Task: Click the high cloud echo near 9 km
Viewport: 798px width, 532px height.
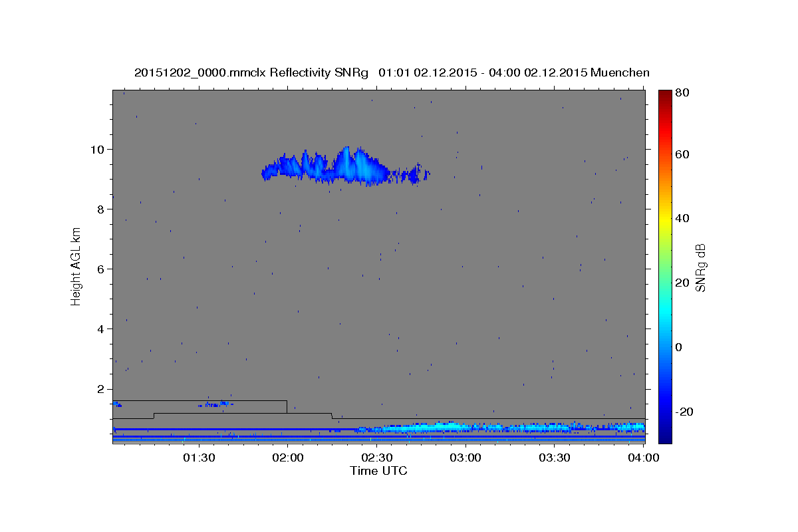Action: pyautogui.click(x=346, y=166)
